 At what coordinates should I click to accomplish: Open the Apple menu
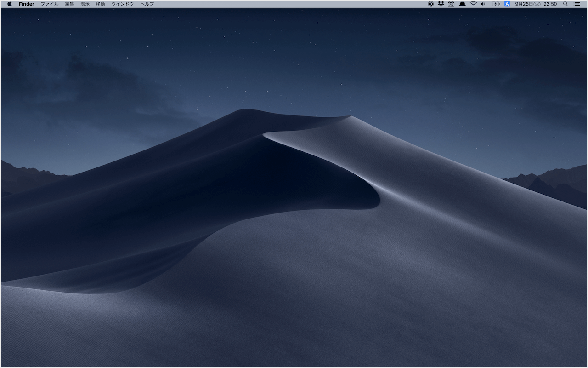point(10,4)
